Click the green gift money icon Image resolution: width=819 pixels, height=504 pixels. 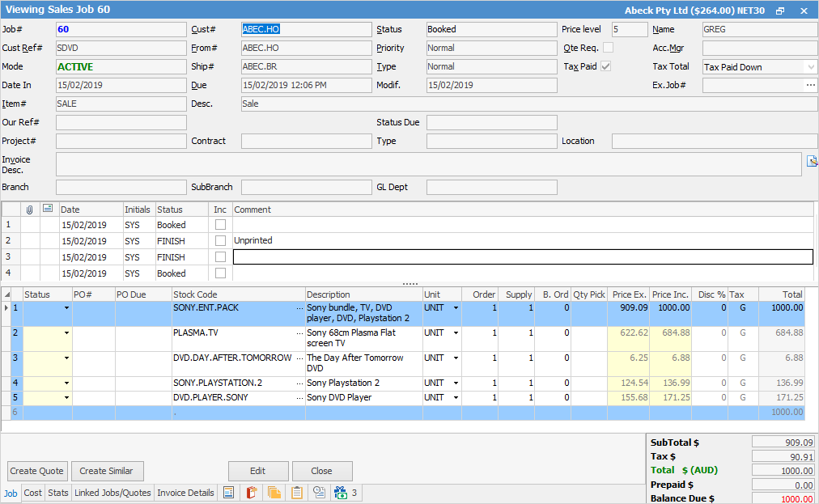(x=341, y=493)
